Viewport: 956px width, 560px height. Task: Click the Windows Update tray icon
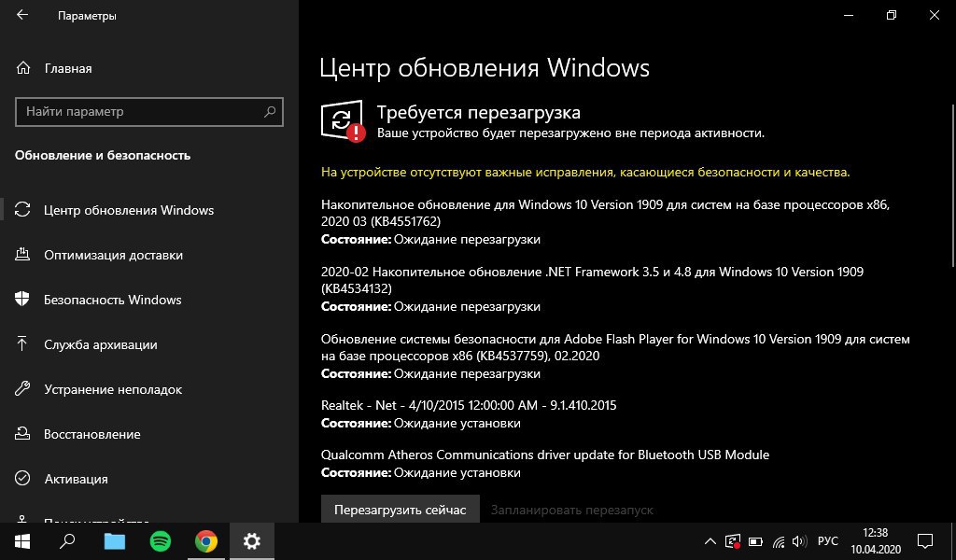(733, 541)
